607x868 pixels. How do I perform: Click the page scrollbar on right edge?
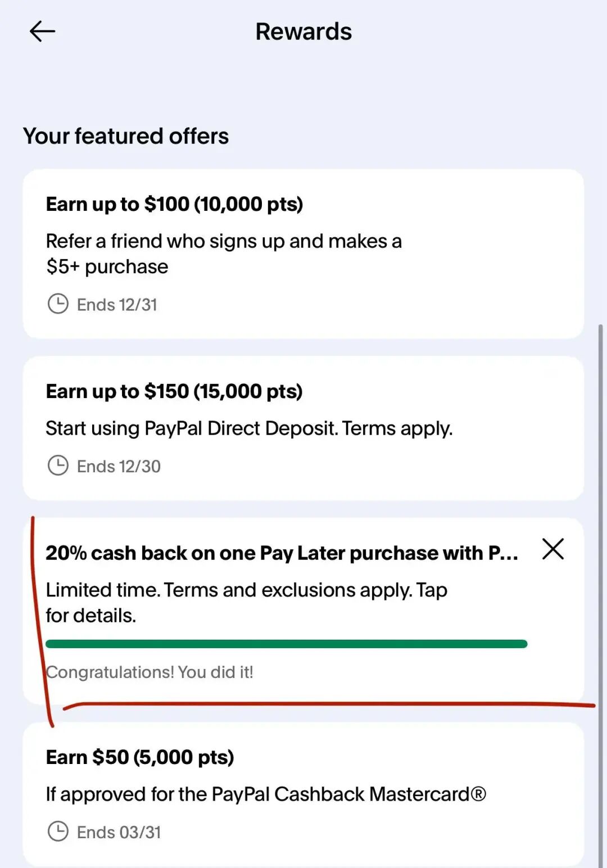[600, 562]
